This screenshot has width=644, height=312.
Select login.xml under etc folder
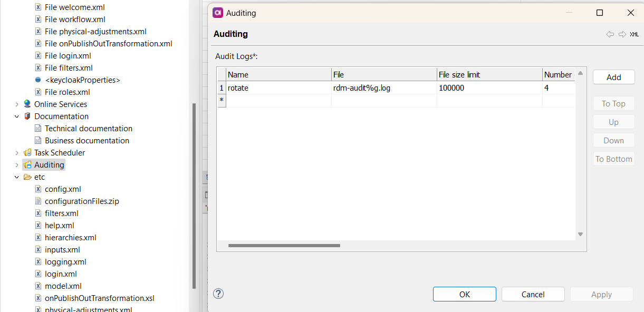[61, 274]
